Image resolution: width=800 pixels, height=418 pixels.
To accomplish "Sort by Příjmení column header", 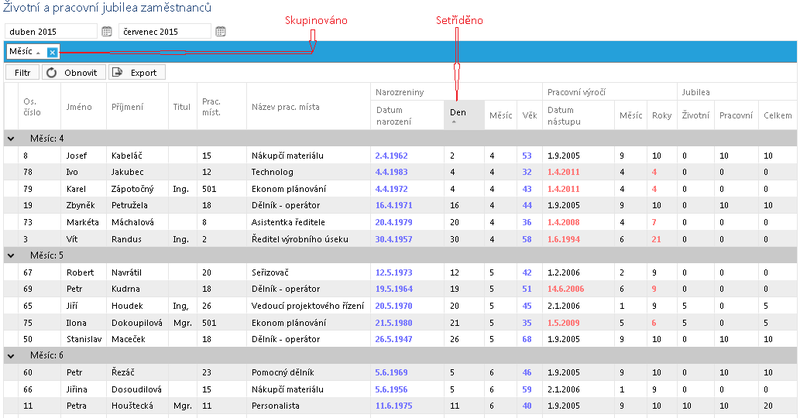I will 137,107.
